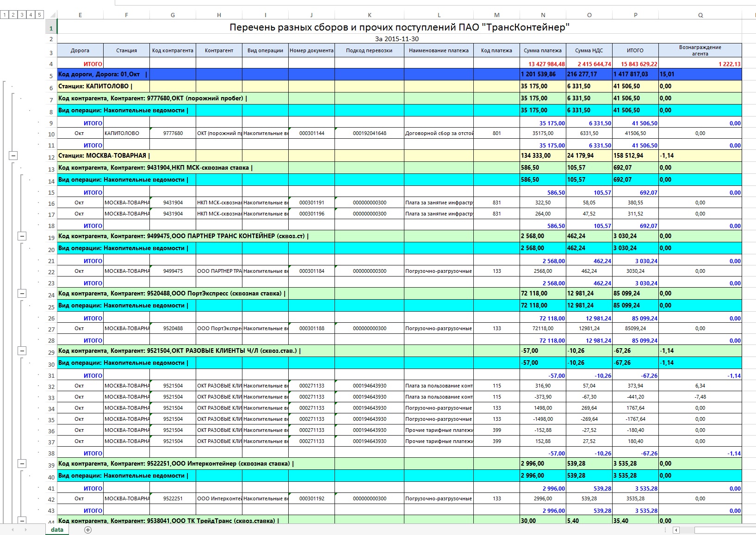The width and height of the screenshot is (756, 535).
Task: Select grand total "15 843 629,22"
Action: coord(635,63)
